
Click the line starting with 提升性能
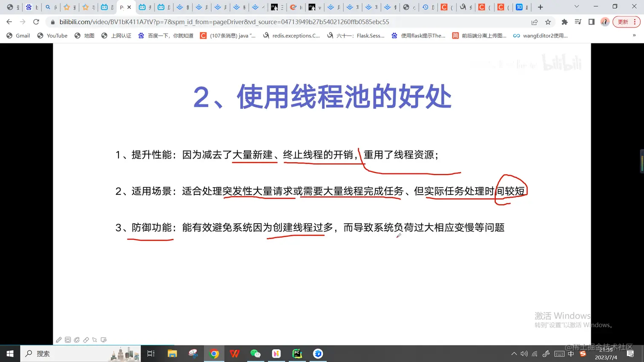click(x=277, y=155)
